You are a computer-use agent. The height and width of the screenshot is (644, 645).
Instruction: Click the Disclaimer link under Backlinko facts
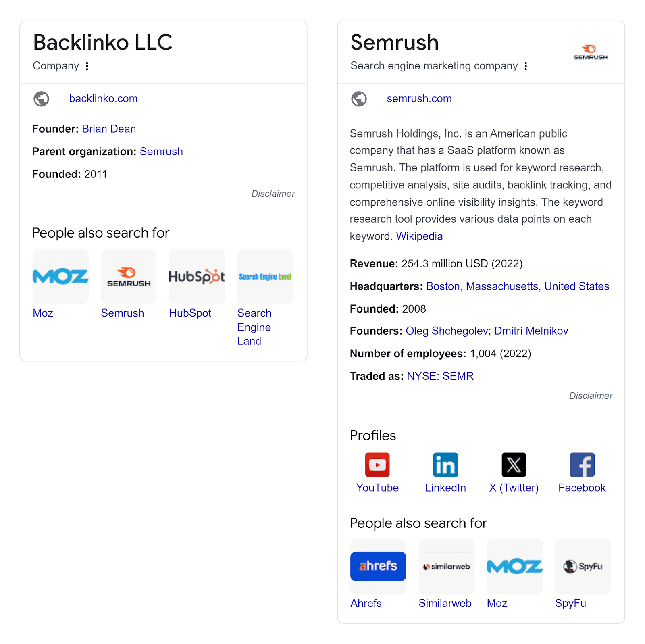point(273,194)
